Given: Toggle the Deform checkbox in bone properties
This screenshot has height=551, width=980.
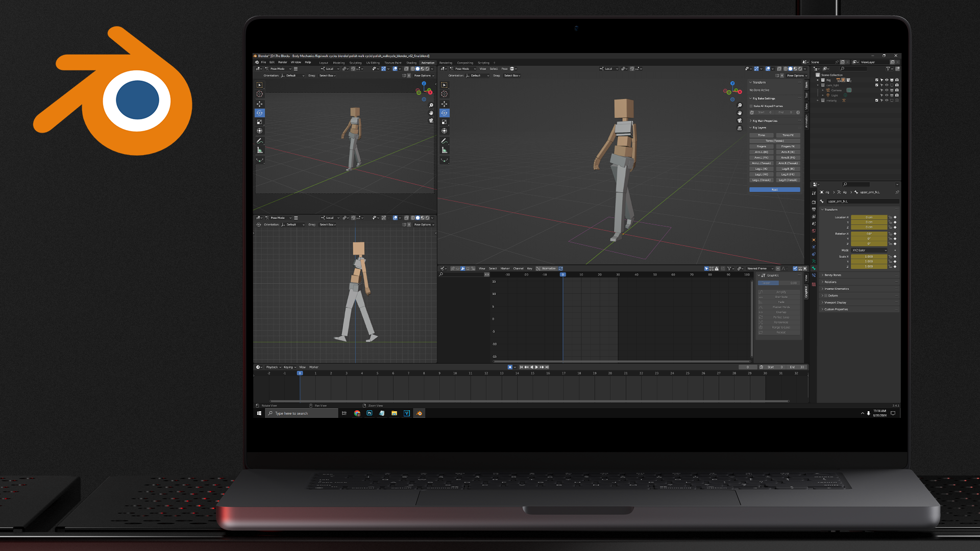Looking at the screenshot, I should pyautogui.click(x=825, y=296).
